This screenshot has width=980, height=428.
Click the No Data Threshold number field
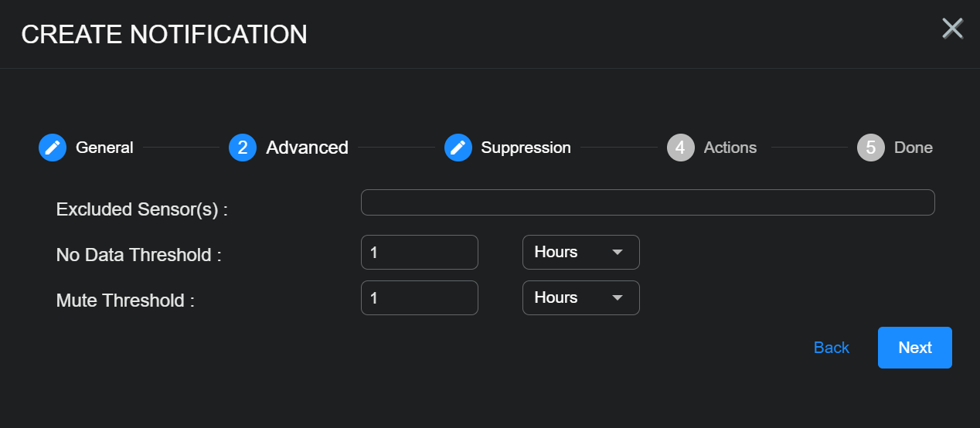click(x=419, y=253)
